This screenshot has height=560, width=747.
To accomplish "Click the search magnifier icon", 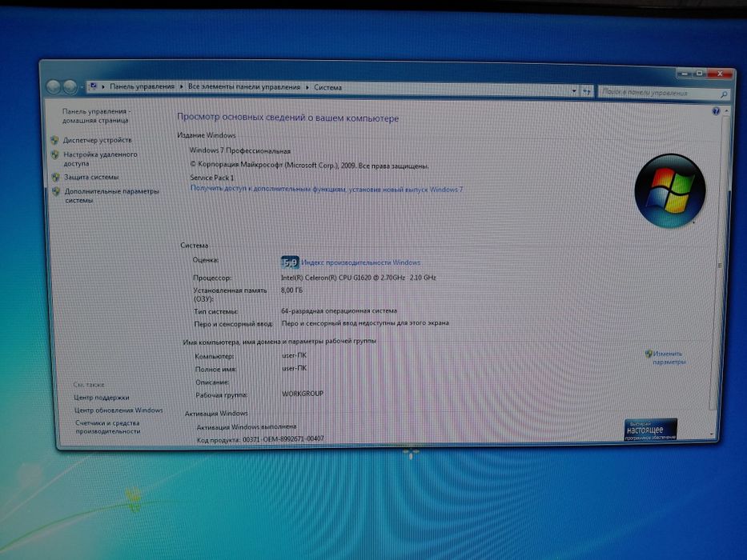I will 724,94.
